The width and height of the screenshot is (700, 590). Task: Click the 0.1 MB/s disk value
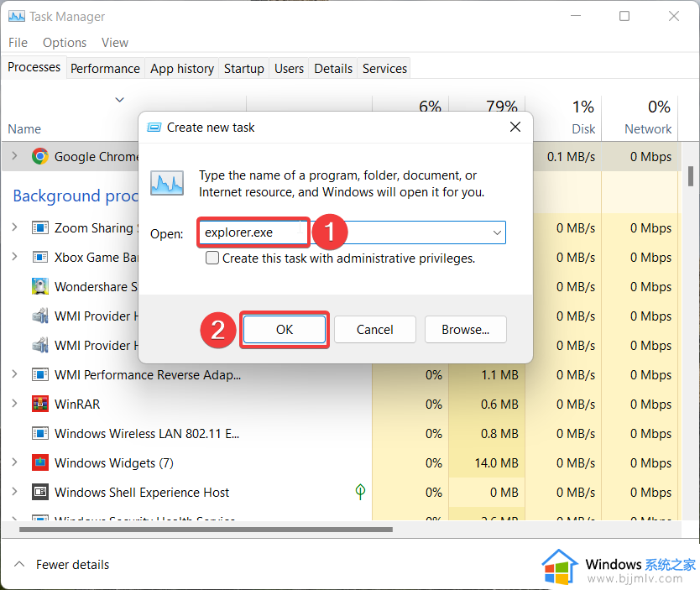[x=572, y=157]
